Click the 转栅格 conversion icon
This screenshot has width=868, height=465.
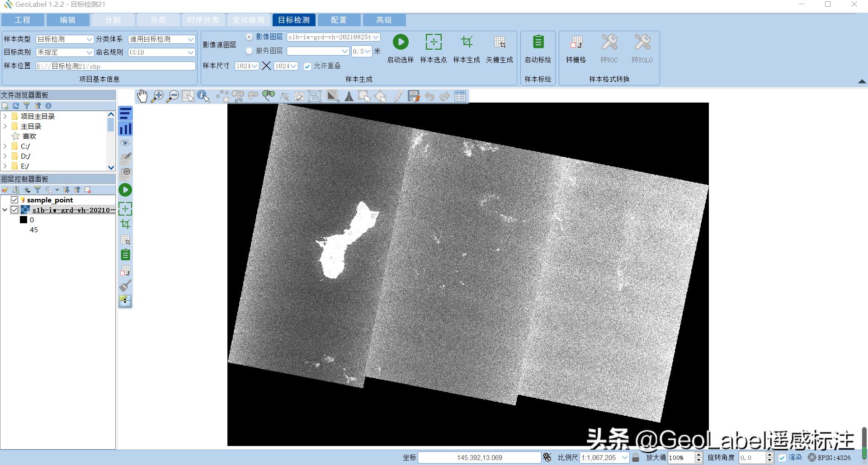coord(576,42)
